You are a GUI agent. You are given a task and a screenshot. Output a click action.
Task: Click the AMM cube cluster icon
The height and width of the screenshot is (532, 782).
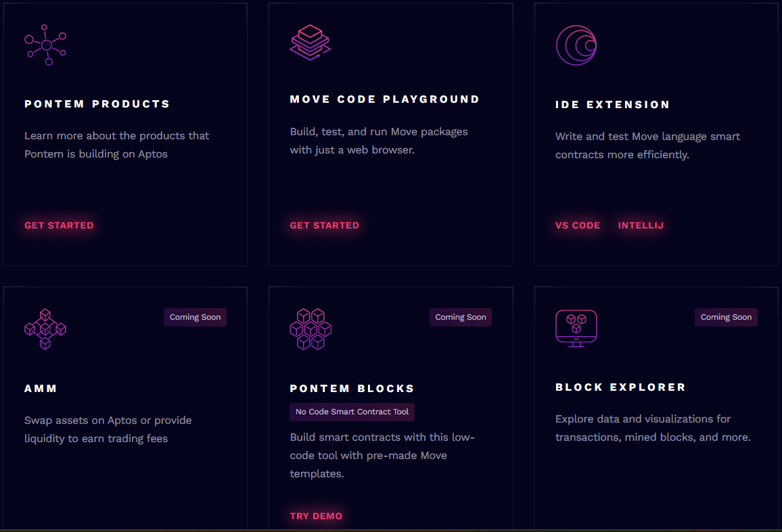tap(45, 329)
